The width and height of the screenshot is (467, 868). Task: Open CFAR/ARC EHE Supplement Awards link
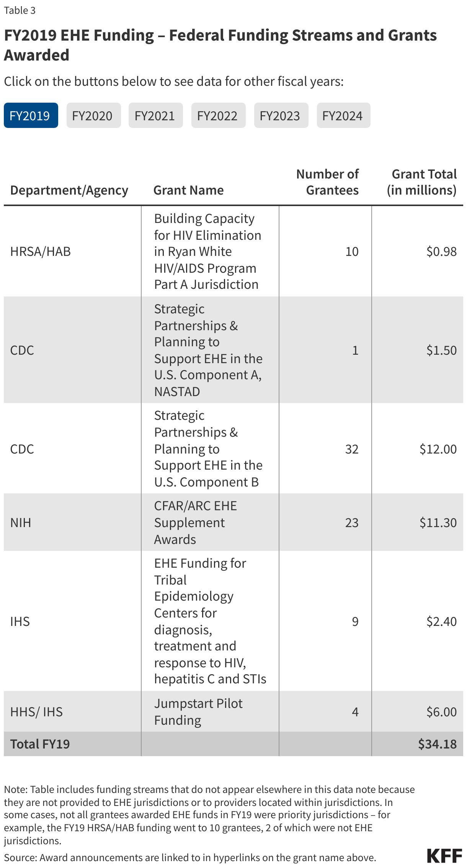click(195, 522)
